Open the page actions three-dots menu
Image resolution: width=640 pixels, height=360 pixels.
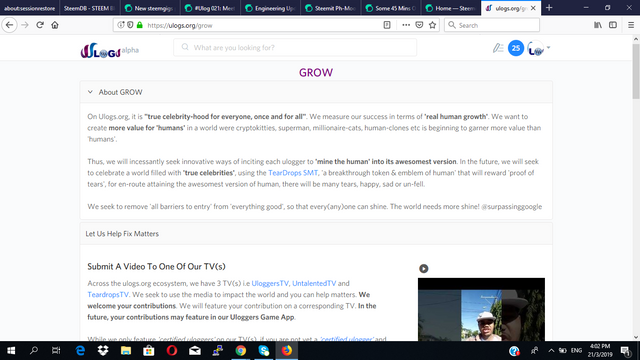[x=406, y=25]
